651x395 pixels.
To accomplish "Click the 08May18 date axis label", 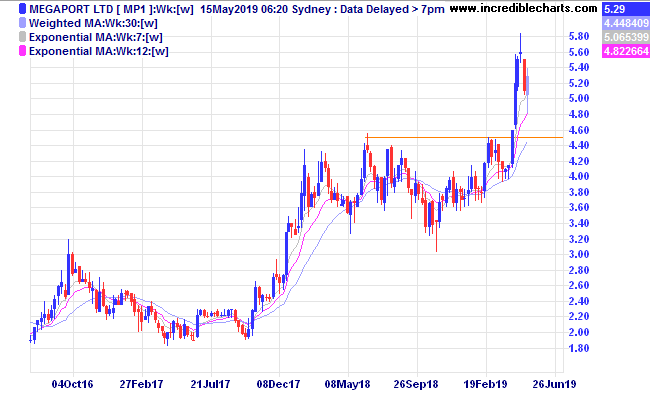I will (x=348, y=384).
